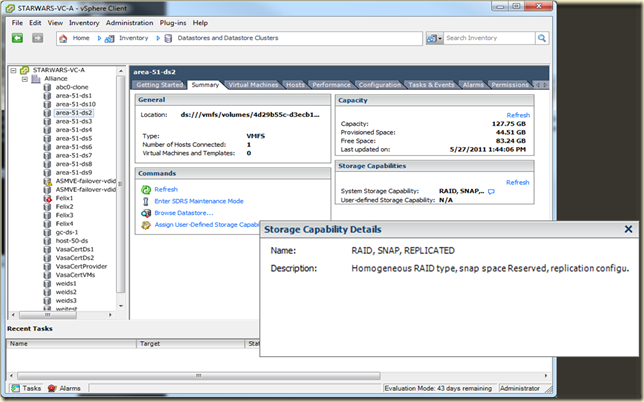The height and width of the screenshot is (402, 644).
Task: Select host-50-ds in the tree
Action: click(71, 241)
